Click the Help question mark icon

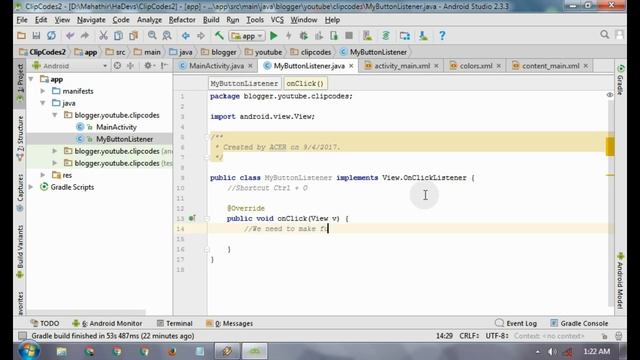[x=442, y=36]
